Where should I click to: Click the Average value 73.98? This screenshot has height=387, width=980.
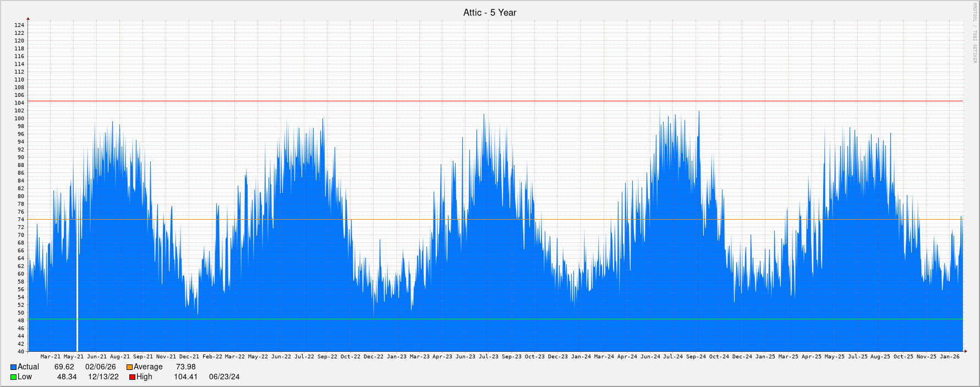coord(185,367)
